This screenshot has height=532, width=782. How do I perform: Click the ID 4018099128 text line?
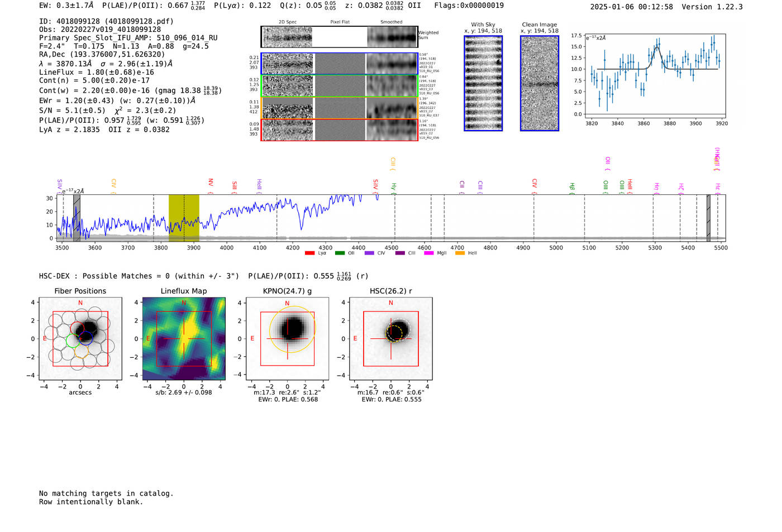point(106,21)
